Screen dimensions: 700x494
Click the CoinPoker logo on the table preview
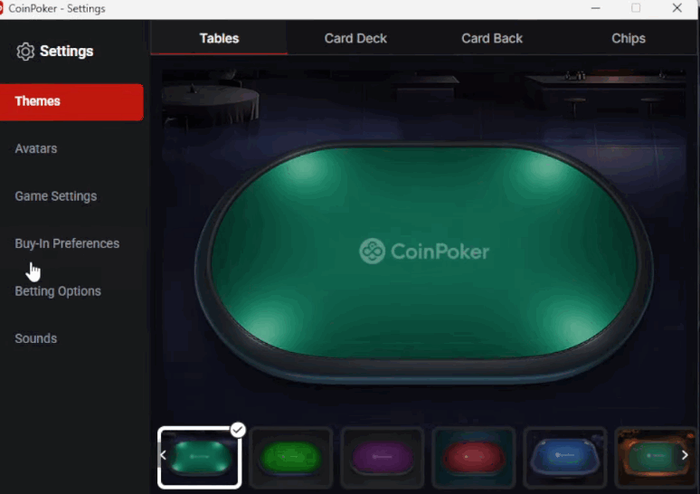[x=424, y=251]
